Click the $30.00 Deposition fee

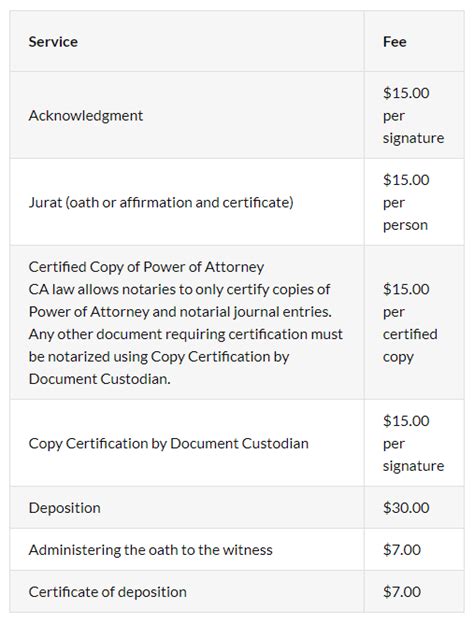[406, 508]
